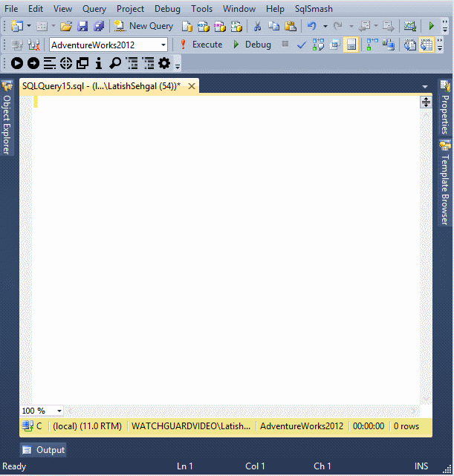
Task: Click the Copy icon
Action: (x=274, y=26)
